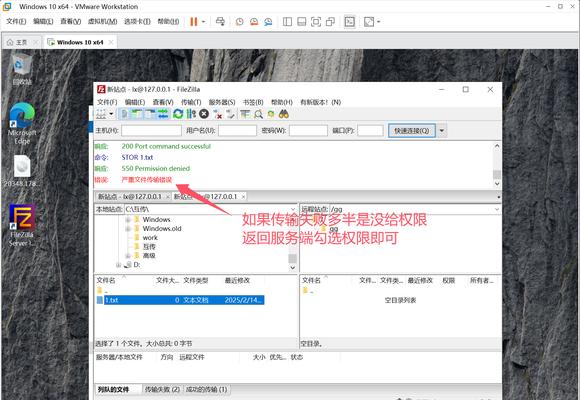This screenshot has height=400, width=580.
Task: Toggle VMware thumbnail bar
Action: (x=302, y=22)
